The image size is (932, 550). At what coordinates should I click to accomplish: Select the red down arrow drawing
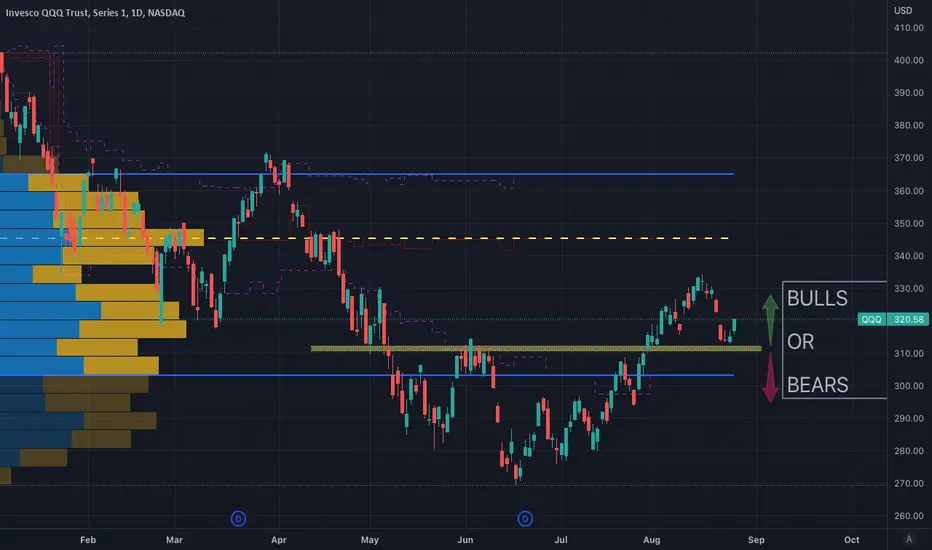(x=770, y=378)
